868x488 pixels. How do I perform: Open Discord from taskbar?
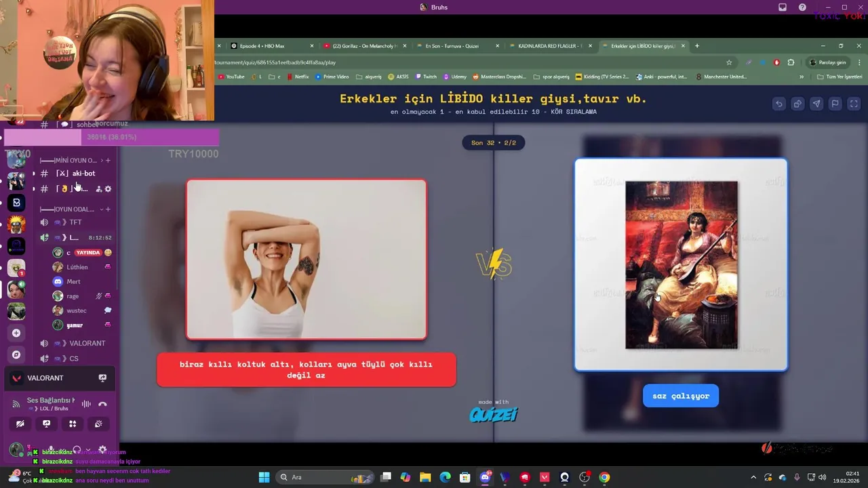tap(485, 477)
